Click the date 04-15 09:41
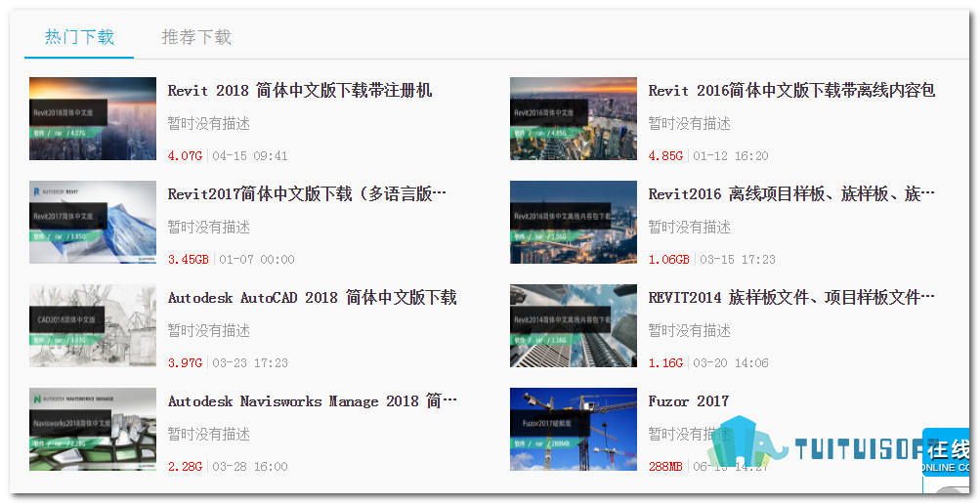 pos(250,155)
